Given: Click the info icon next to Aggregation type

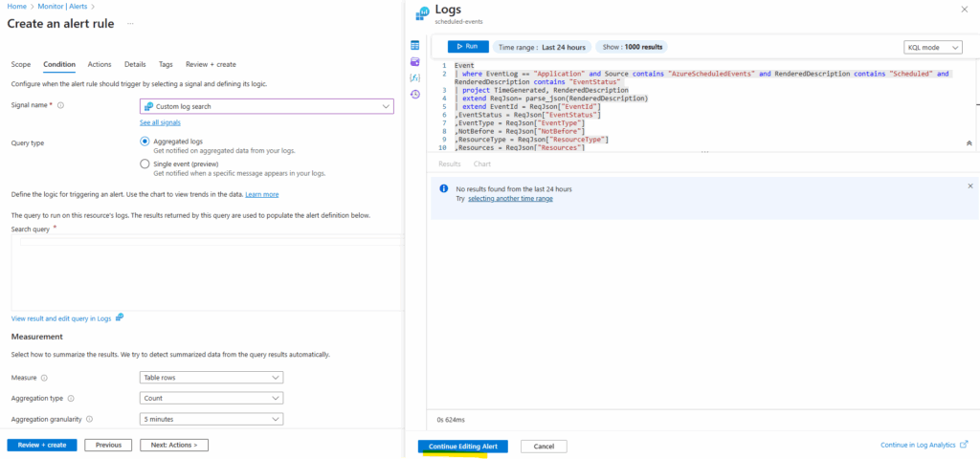Looking at the screenshot, I should pos(71,399).
